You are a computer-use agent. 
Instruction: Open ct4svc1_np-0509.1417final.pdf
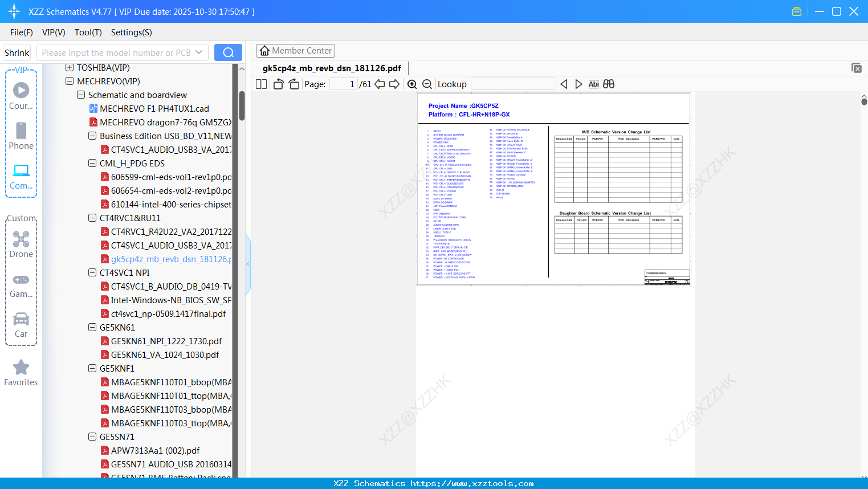163,314
